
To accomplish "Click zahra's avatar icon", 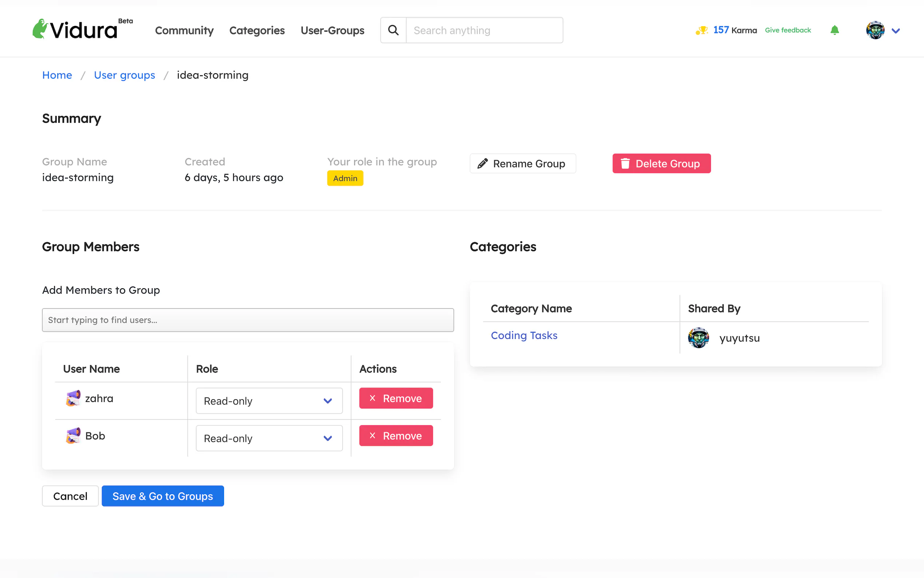I will [x=73, y=398].
